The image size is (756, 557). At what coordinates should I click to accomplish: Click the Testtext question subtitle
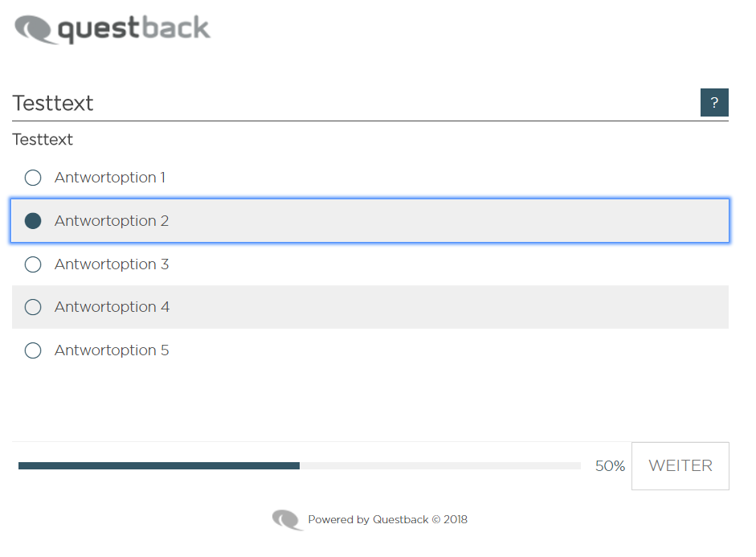(43, 139)
